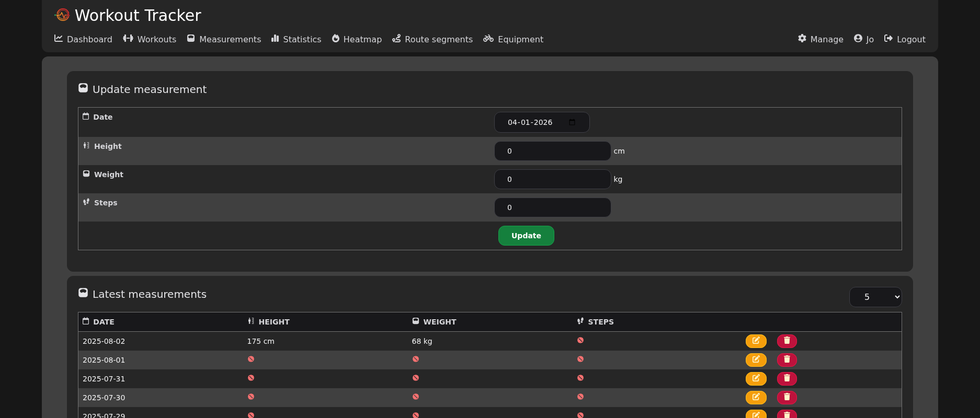Viewport: 980px width, 418px height.
Task: Open Route segments page
Action: pyautogui.click(x=432, y=39)
